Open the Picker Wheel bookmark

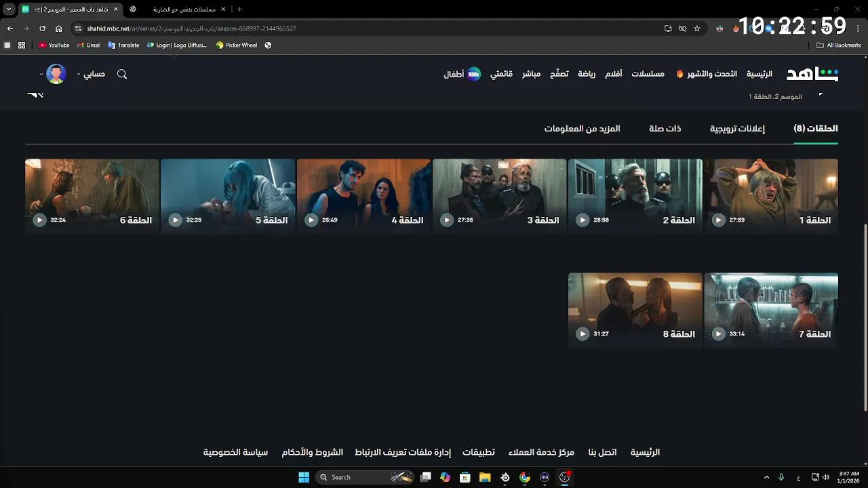pos(237,45)
